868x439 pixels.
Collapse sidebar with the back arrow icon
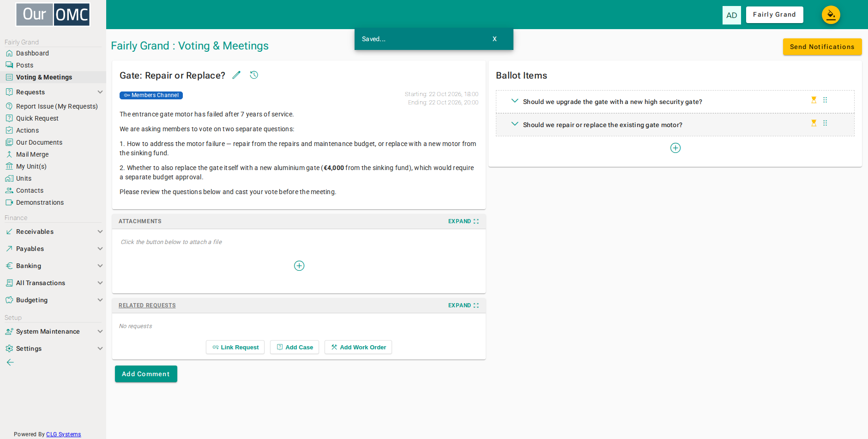[x=10, y=362]
